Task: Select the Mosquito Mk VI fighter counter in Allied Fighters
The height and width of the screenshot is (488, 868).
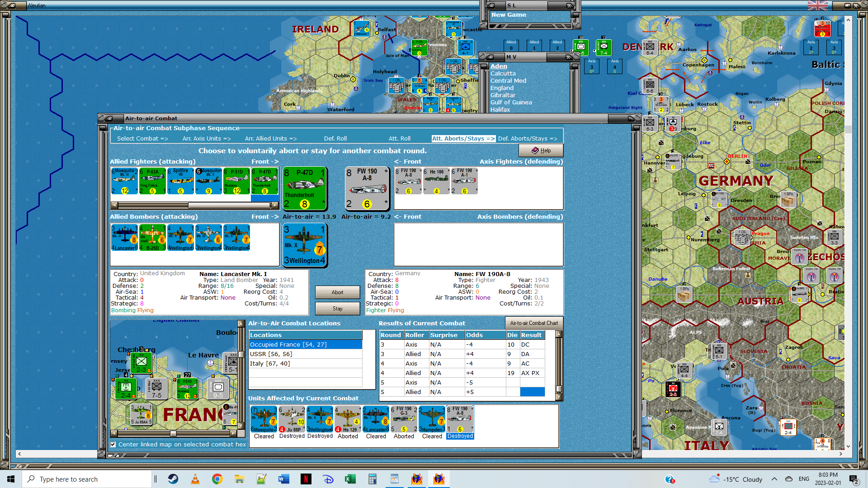Action: pyautogui.click(x=124, y=181)
